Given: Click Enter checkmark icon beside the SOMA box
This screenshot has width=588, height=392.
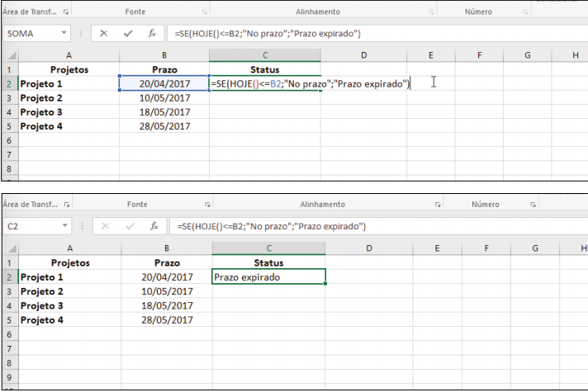Looking at the screenshot, I should (x=127, y=34).
